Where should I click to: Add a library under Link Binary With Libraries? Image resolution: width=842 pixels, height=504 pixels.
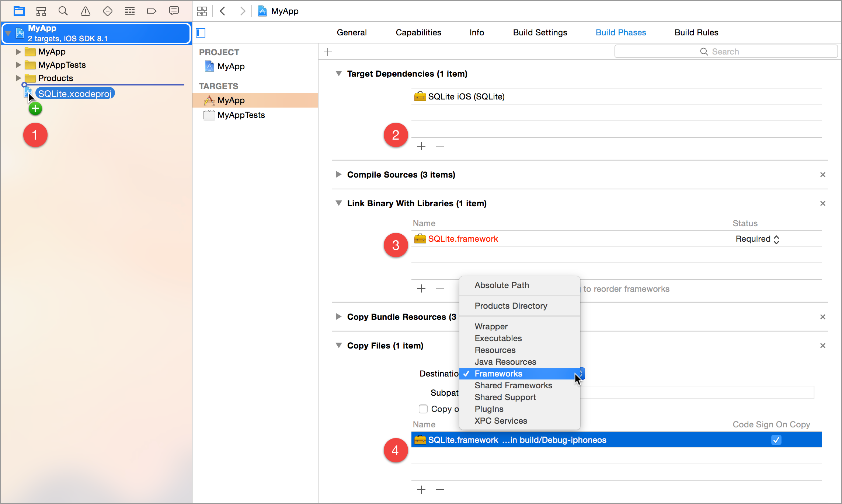coord(421,288)
